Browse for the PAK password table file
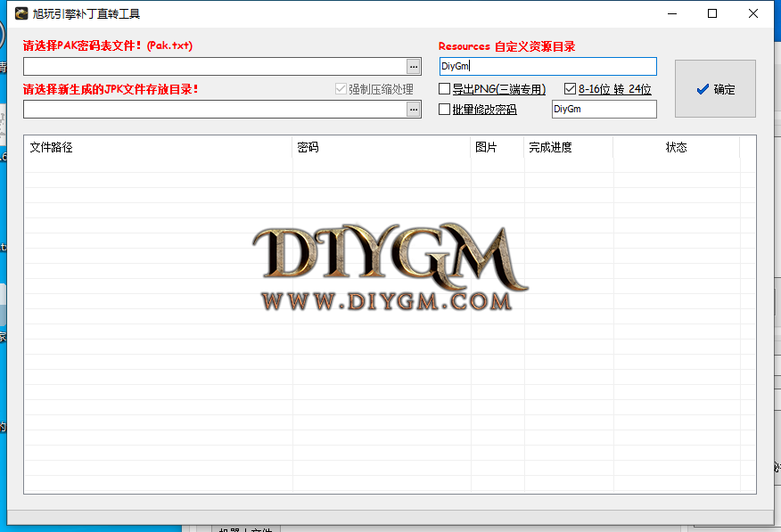781x532 pixels. [414, 66]
